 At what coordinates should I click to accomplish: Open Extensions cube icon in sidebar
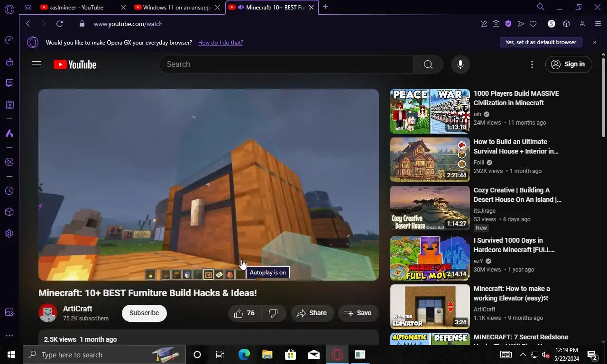[x=9, y=212]
